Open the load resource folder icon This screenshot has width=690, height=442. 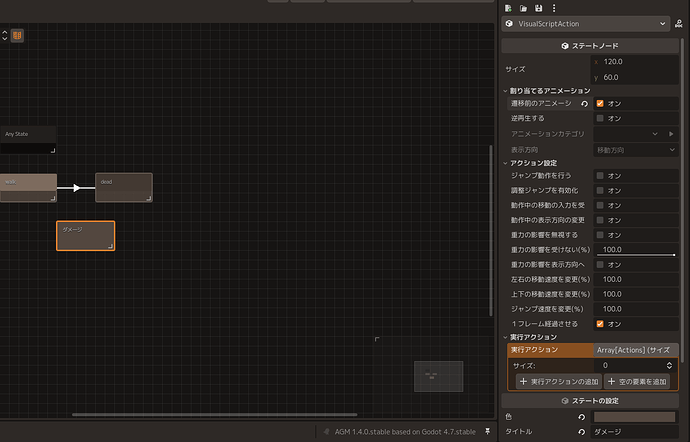pos(523,8)
